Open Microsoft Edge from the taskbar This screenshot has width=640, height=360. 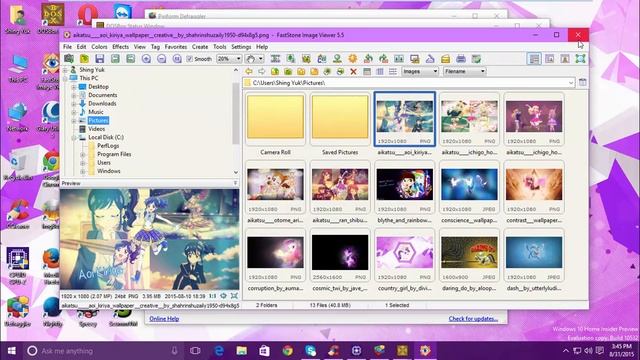pos(219,351)
